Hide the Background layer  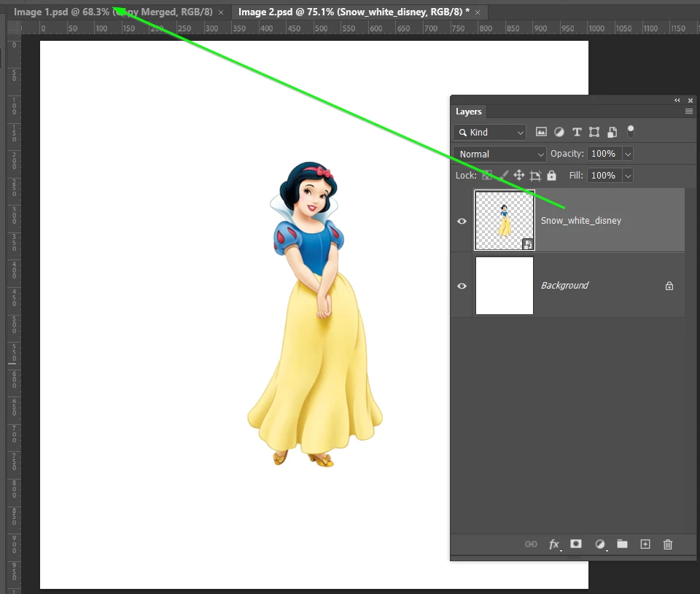click(462, 286)
